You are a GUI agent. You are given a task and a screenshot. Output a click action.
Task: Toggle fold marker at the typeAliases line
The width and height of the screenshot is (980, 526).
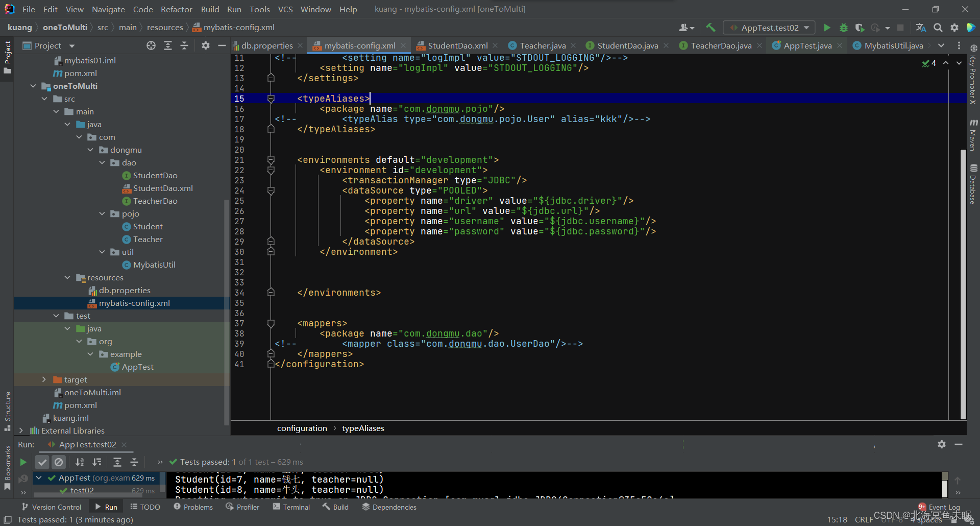(x=271, y=99)
